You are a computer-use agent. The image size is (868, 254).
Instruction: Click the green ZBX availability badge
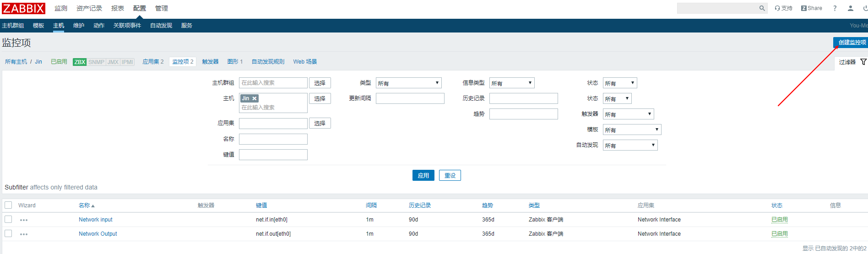point(80,62)
